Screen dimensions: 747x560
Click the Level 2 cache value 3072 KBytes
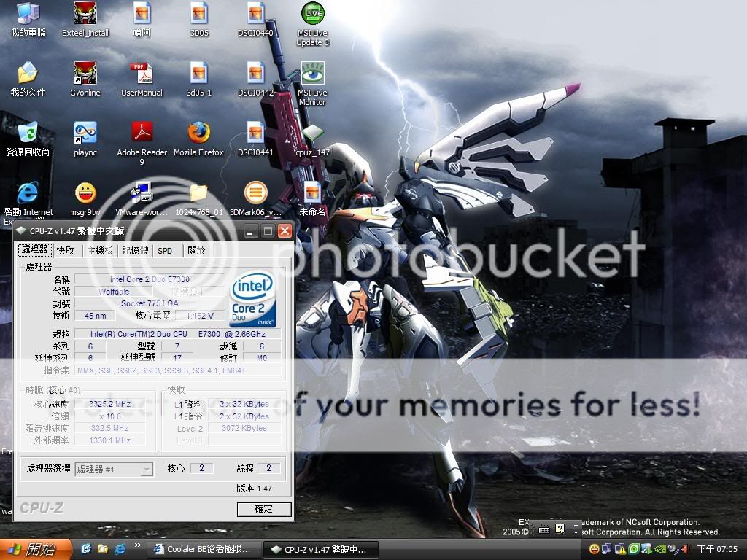tap(244, 428)
